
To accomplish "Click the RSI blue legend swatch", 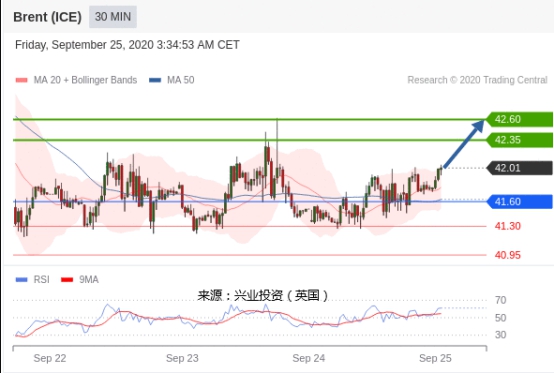I will click(x=22, y=280).
